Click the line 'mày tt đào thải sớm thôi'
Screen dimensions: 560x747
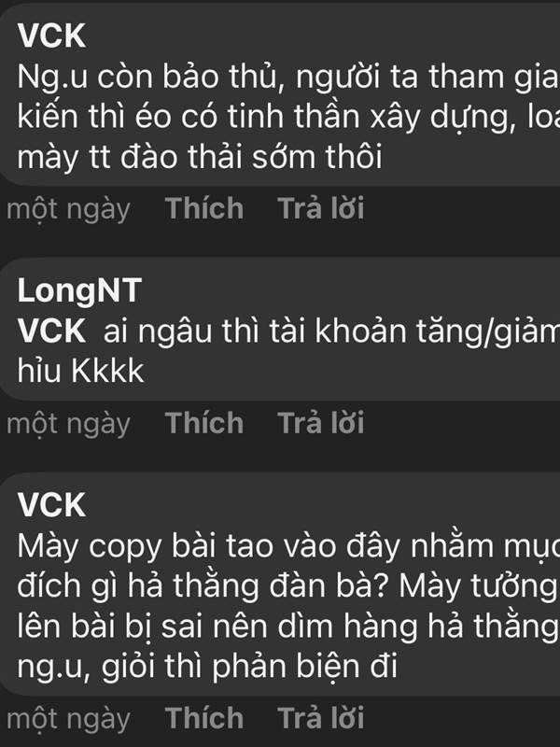pyautogui.click(x=200, y=157)
